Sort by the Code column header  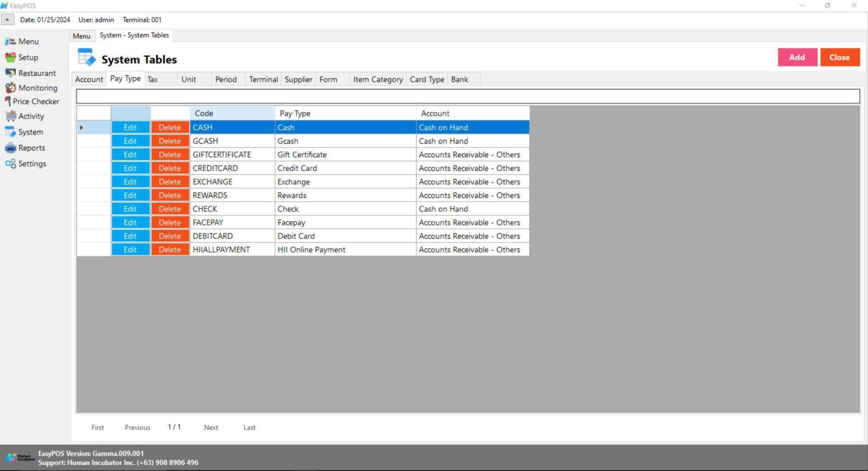tap(232, 113)
